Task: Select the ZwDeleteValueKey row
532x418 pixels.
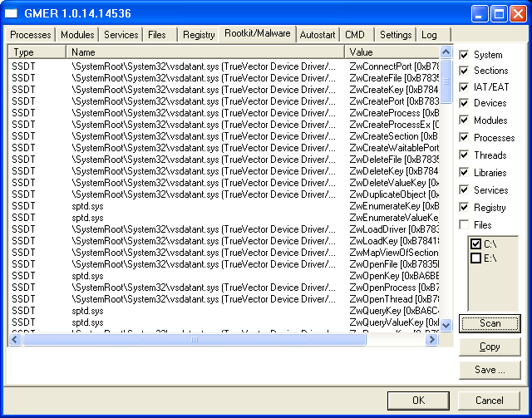Action: click(224, 183)
